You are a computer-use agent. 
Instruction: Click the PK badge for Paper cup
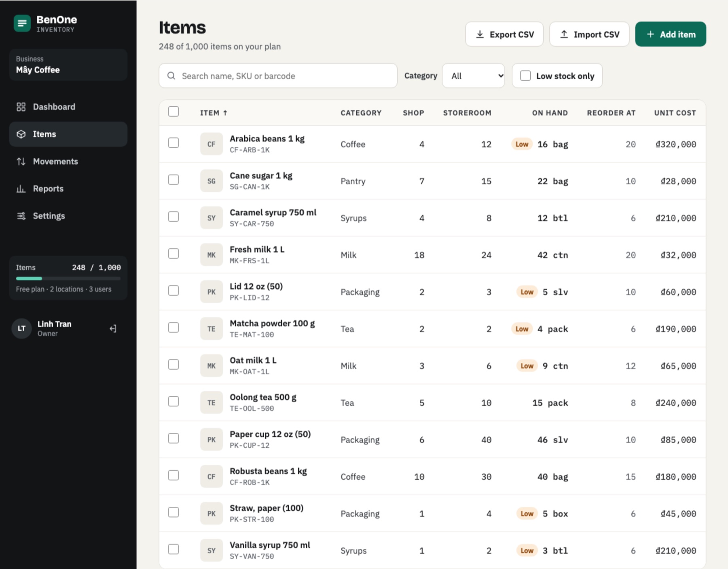211,440
